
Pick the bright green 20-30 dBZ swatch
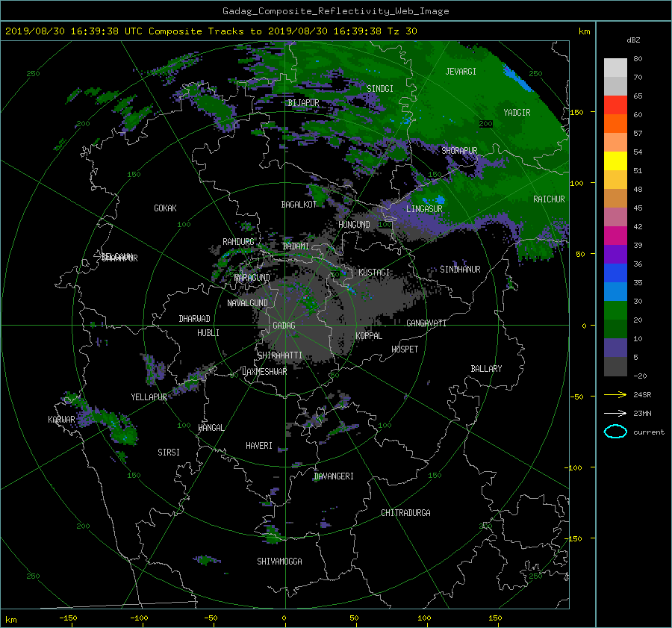pyautogui.click(x=615, y=311)
